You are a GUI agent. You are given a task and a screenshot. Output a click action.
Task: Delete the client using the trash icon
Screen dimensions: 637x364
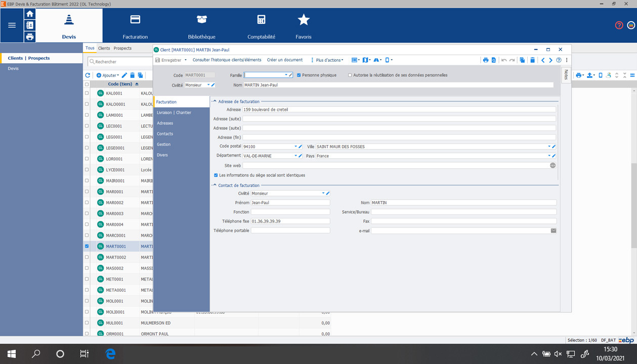click(x=532, y=60)
